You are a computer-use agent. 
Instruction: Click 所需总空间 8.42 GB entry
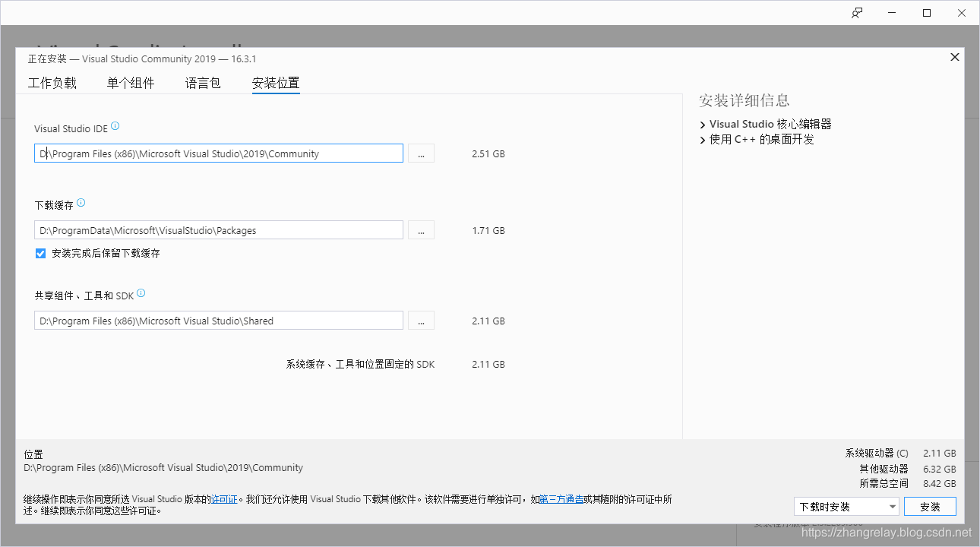908,483
